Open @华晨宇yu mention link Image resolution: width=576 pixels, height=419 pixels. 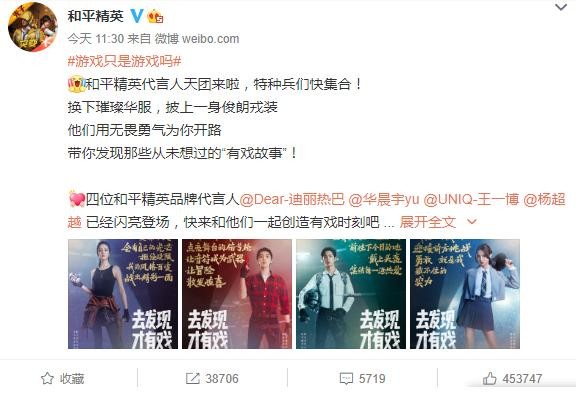[x=384, y=199]
